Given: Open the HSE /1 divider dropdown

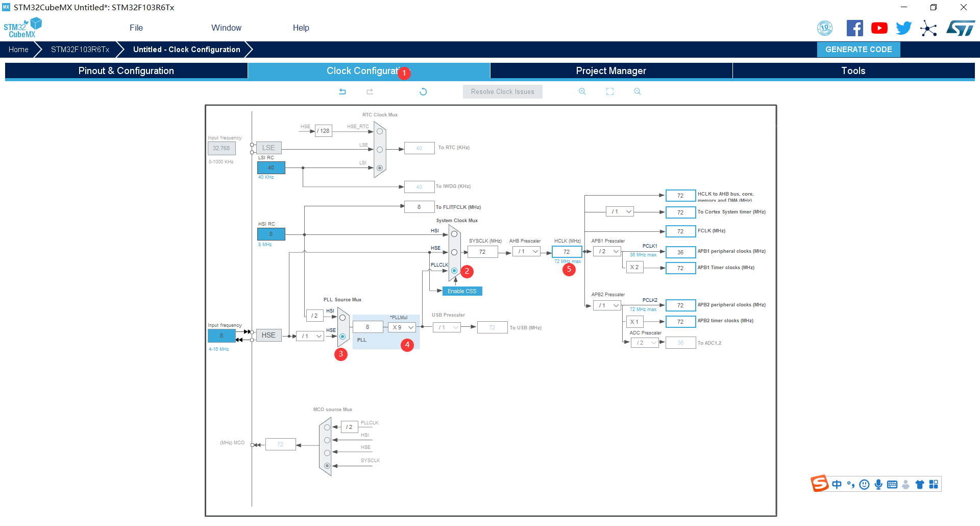Looking at the screenshot, I should (310, 336).
